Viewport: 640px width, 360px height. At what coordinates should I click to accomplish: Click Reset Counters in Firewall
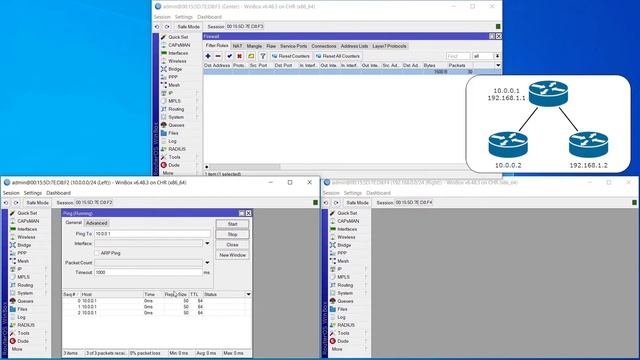[291, 56]
